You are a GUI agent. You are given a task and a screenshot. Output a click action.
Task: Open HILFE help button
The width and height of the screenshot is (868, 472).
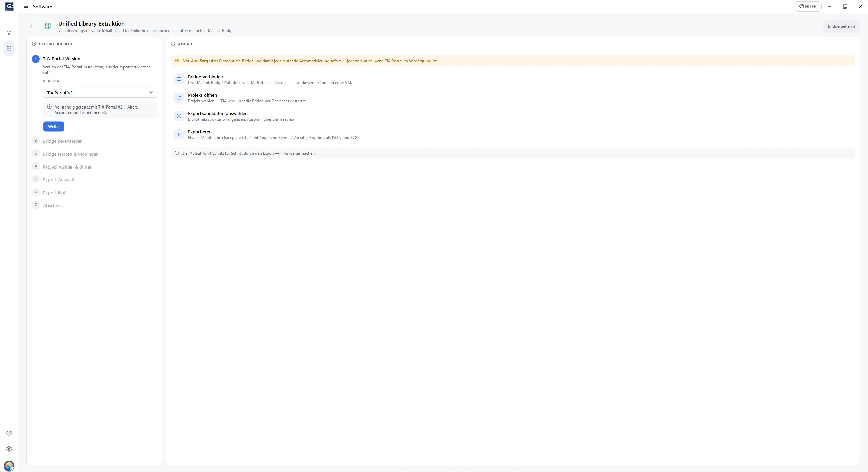pos(808,6)
